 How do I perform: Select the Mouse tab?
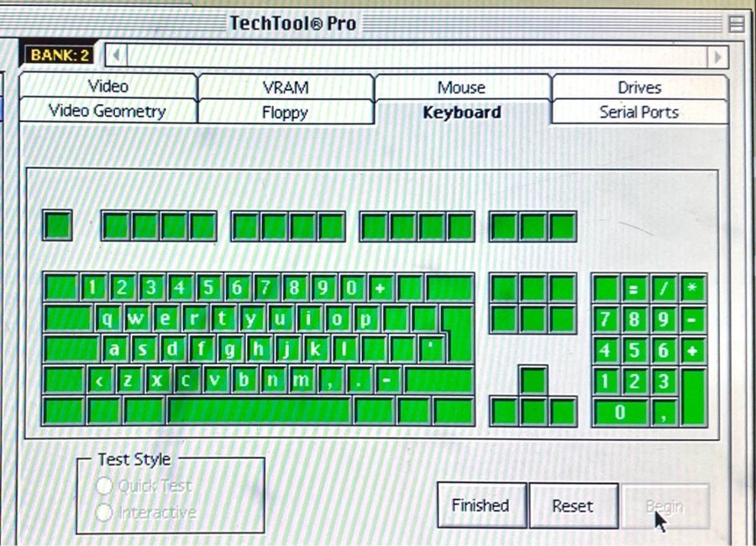462,87
